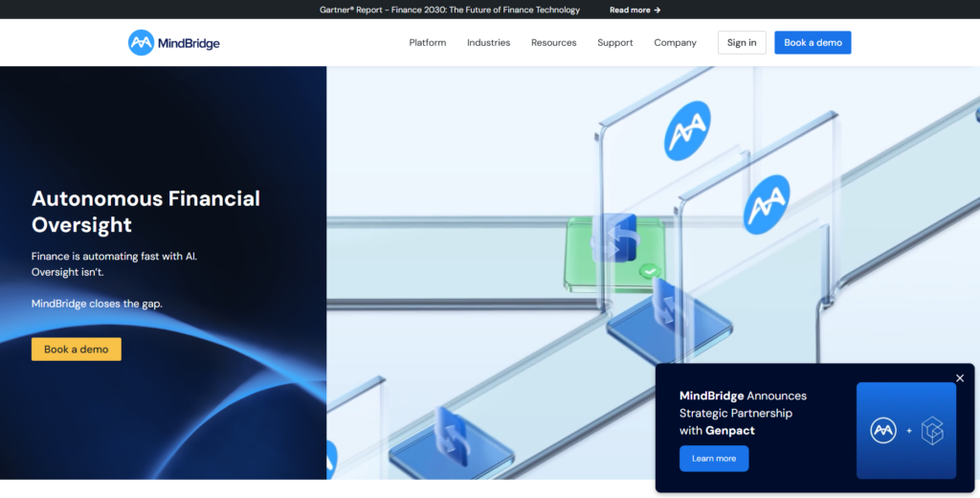Close the Genpact partnership popup

960,378
